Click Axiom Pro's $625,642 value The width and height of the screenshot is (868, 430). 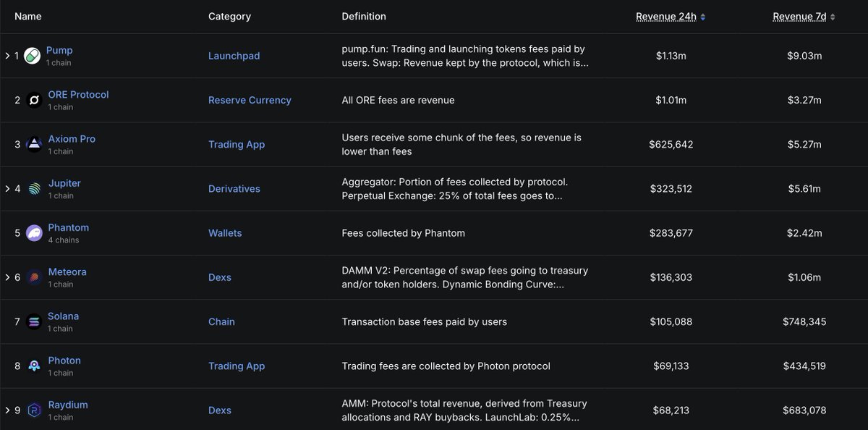click(671, 144)
